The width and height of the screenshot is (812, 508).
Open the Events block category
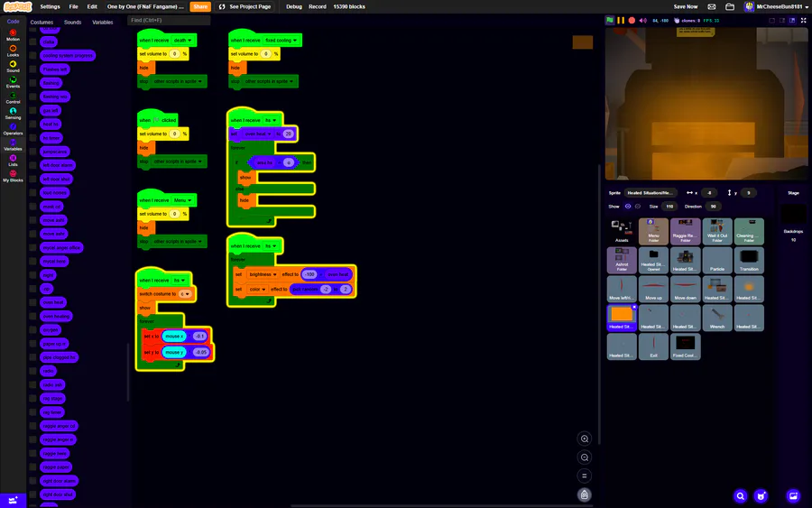point(13,82)
